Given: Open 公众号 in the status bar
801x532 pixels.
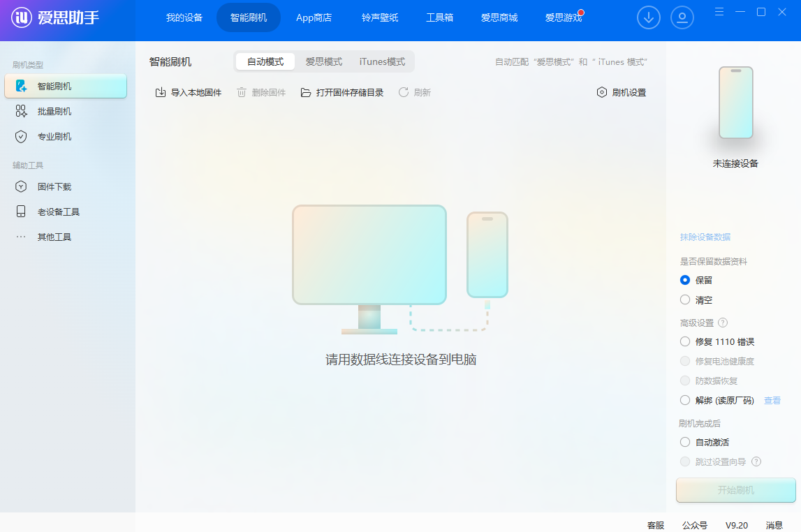Looking at the screenshot, I should pyautogui.click(x=694, y=525).
